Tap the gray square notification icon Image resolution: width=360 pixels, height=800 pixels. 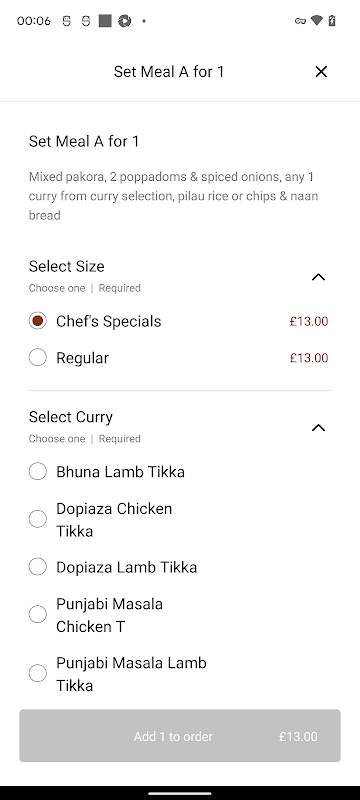click(105, 21)
